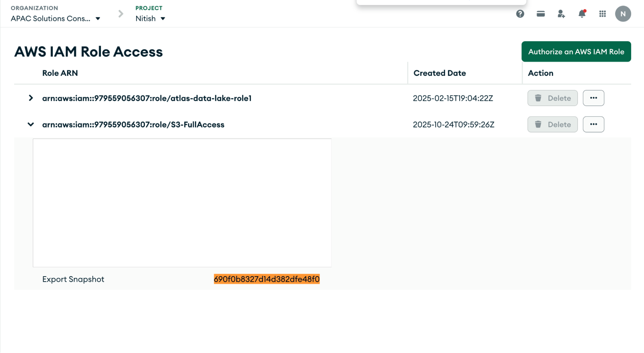Select the atlas-data-lake-role1 ARN text
Image resolution: width=644 pixels, height=353 pixels.
pos(147,98)
